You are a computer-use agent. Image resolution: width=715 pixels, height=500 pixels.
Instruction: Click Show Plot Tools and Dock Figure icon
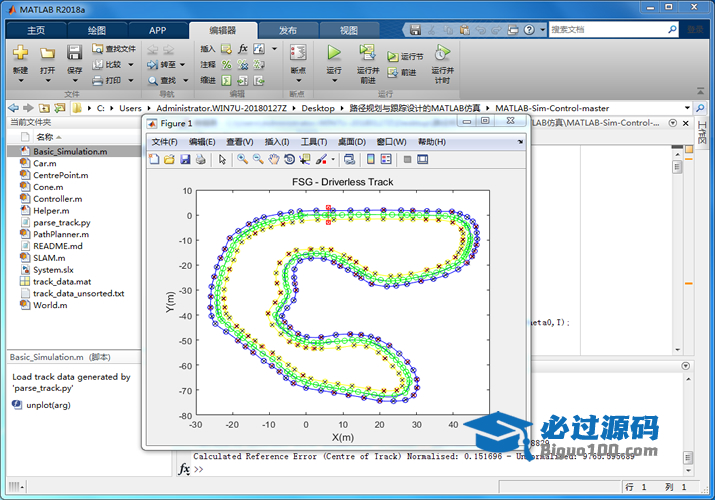point(423,159)
